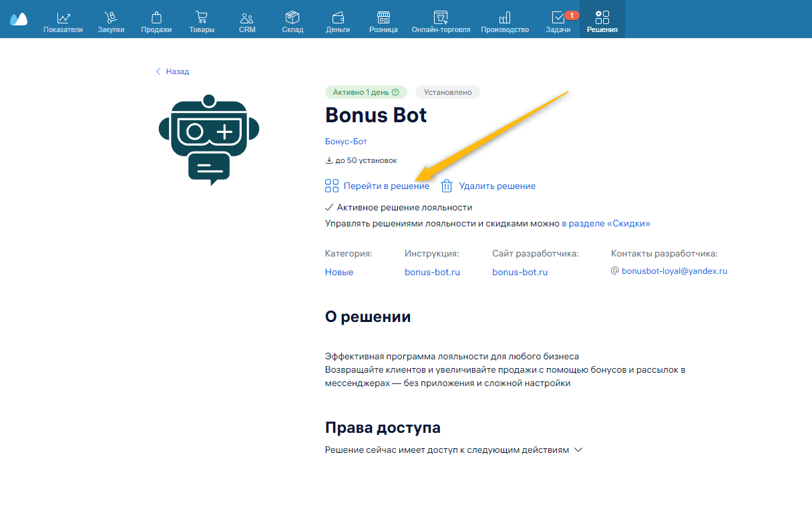812x511 pixels.
Task: Open the Онлайн-торговля section icon
Action: (x=441, y=17)
